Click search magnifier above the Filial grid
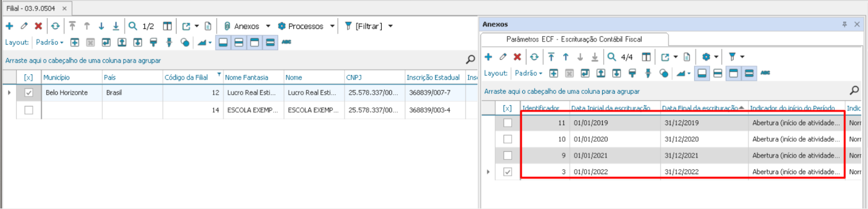The height and width of the screenshot is (209, 868). point(471,60)
